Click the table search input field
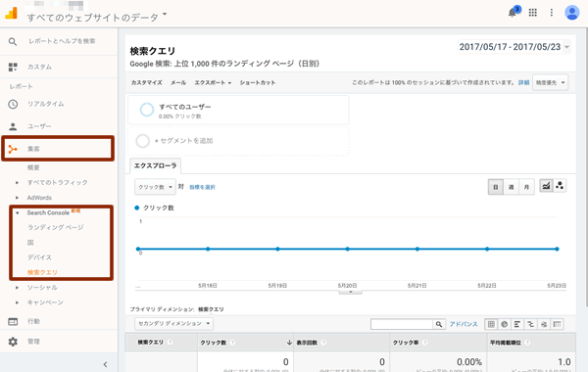 [402, 324]
